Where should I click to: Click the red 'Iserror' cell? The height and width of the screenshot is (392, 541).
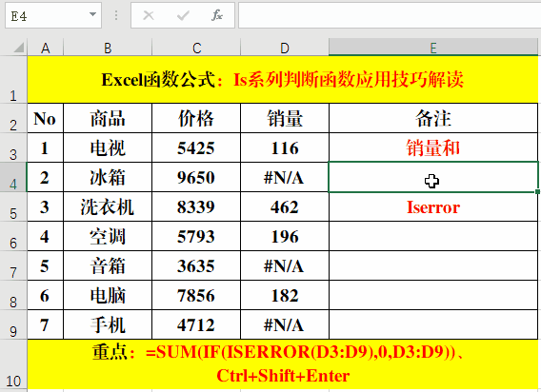tap(433, 206)
